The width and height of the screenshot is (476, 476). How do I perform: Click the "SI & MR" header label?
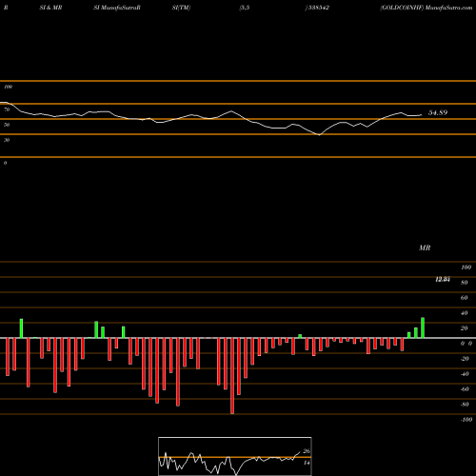(50, 8)
